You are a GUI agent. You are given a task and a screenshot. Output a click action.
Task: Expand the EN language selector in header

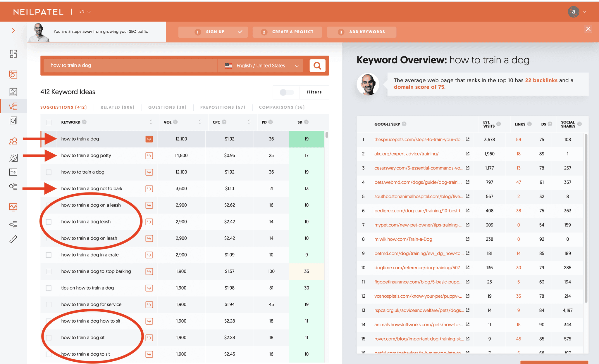click(85, 12)
